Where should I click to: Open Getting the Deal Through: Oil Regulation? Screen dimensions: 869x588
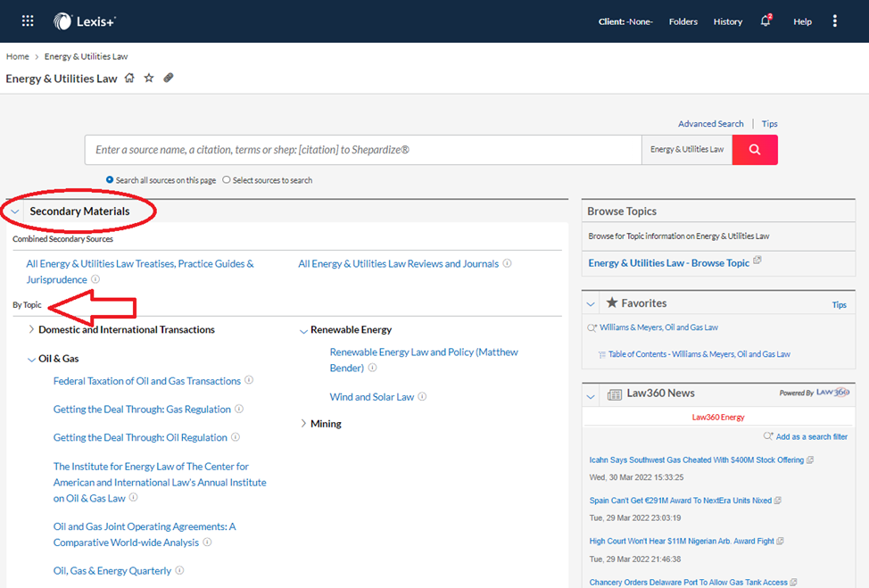coord(140,437)
